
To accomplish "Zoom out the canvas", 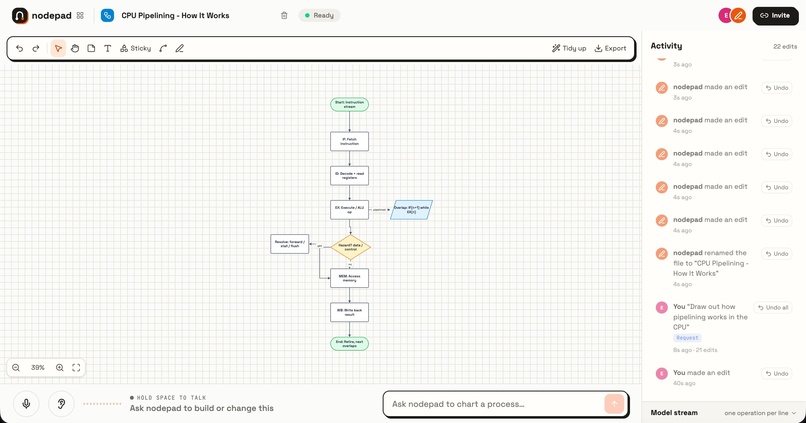I will click(x=16, y=367).
